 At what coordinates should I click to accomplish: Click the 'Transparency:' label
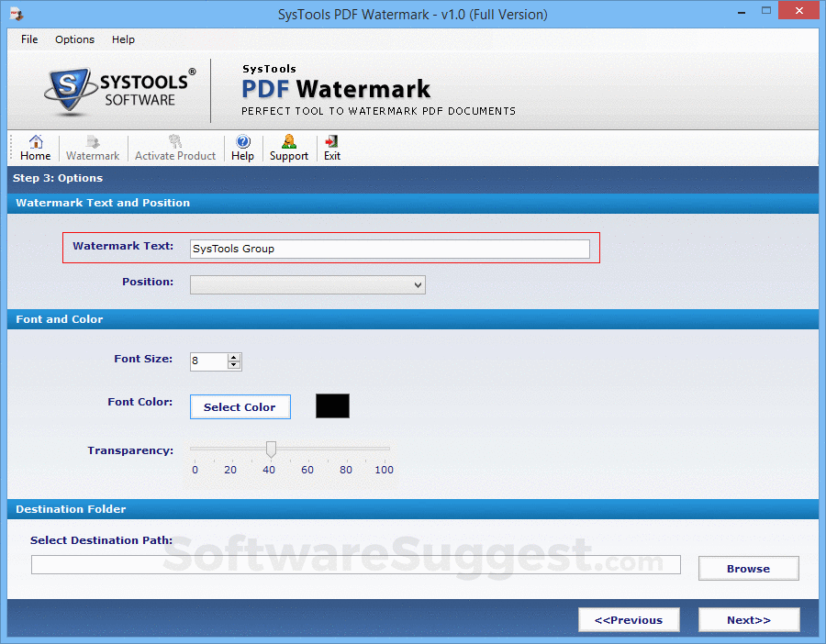click(x=130, y=450)
